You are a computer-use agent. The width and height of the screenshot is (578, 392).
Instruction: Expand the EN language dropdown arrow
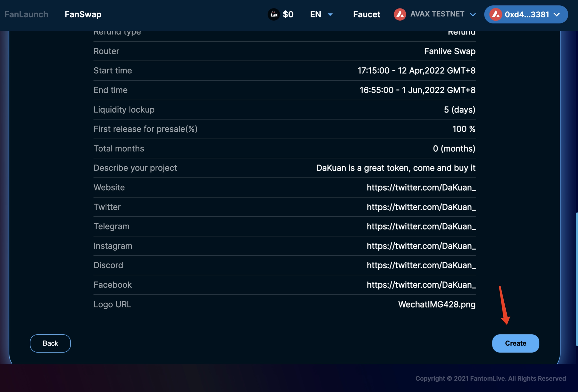(330, 14)
